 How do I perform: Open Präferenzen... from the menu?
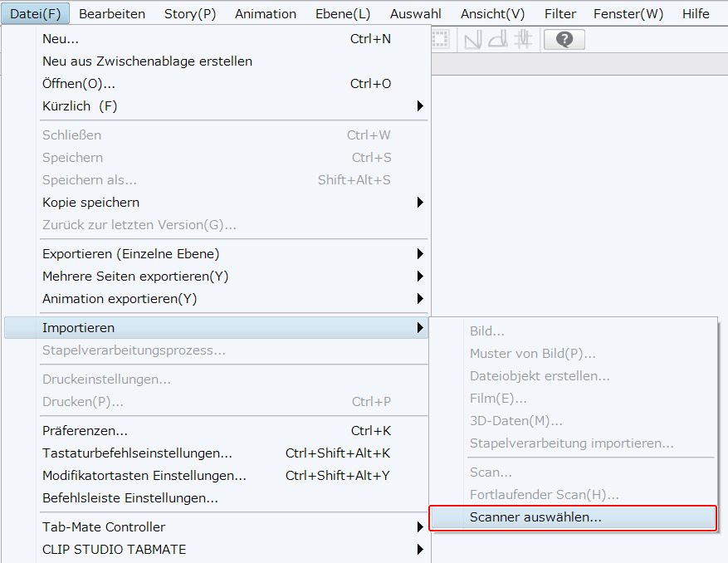pyautogui.click(x=216, y=431)
